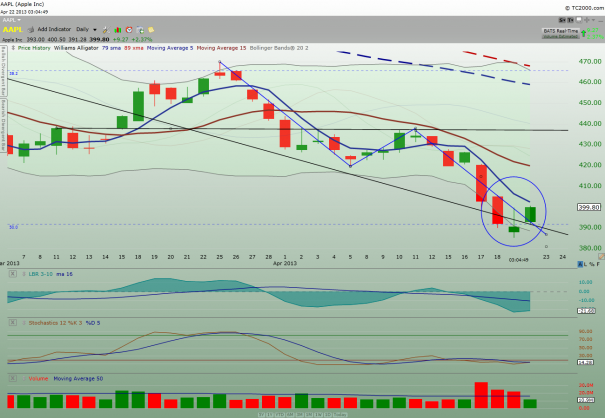Click the crosshair pointer icon top right

587,20
